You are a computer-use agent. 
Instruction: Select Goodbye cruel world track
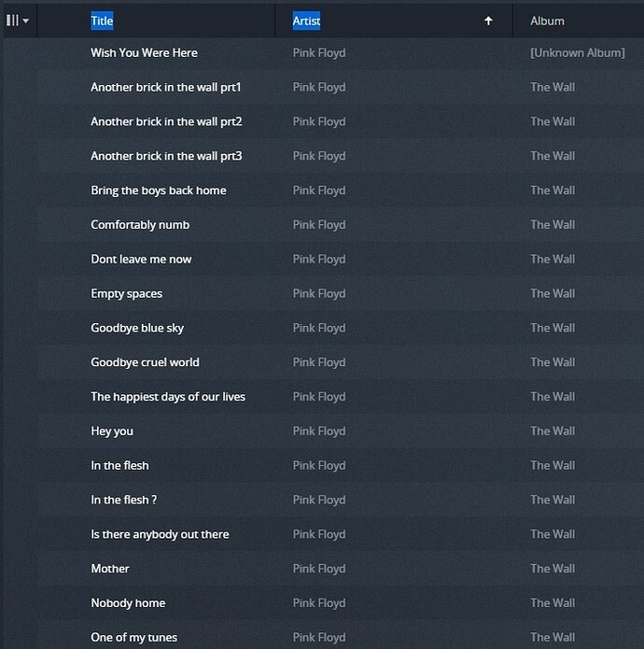(145, 362)
